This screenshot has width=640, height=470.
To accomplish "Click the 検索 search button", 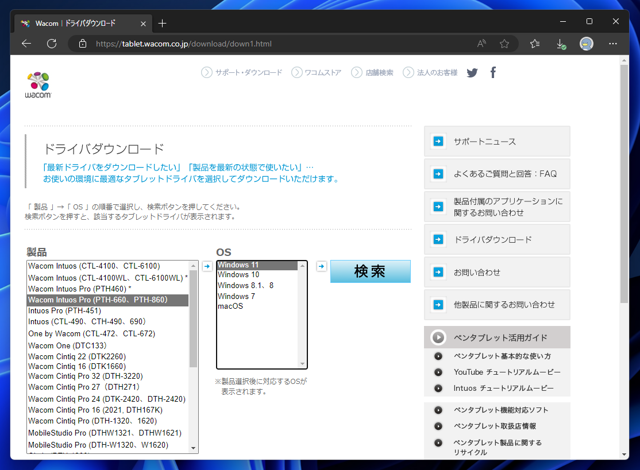I will pos(370,271).
